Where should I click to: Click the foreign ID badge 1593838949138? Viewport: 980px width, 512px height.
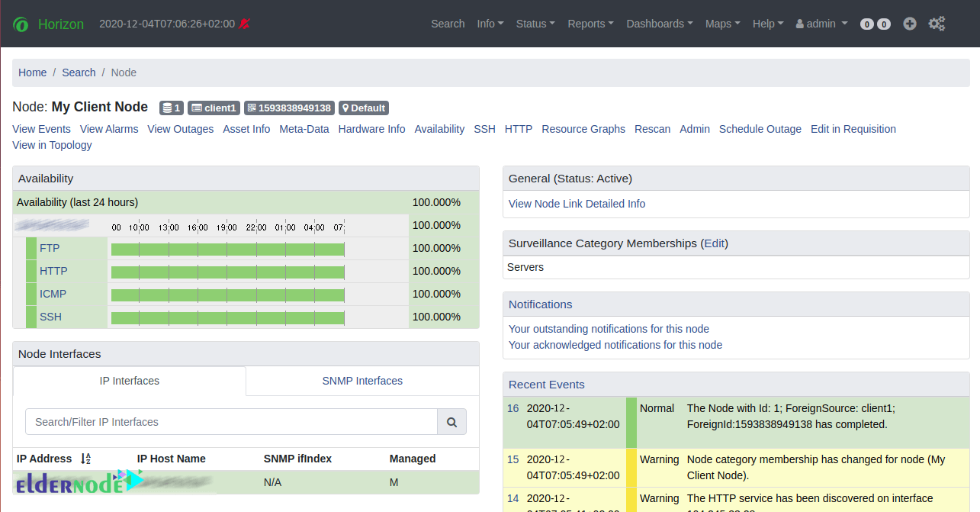point(288,108)
